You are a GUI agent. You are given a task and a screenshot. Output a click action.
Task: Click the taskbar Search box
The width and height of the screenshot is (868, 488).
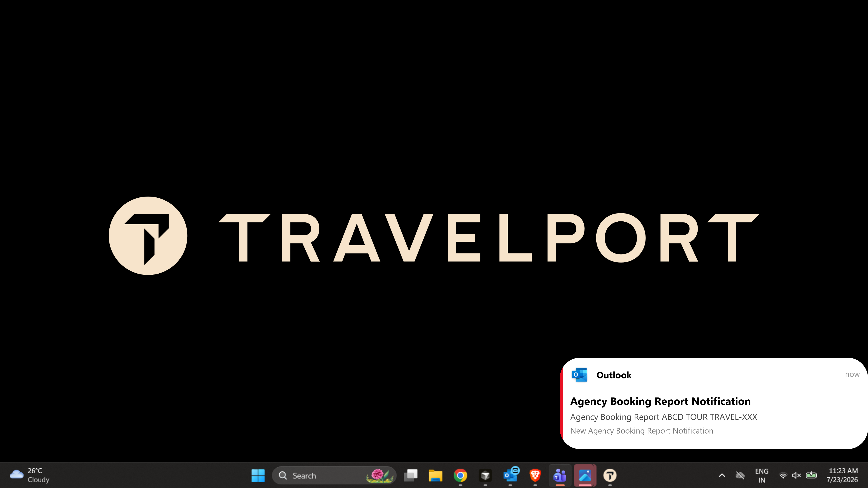[x=334, y=475]
